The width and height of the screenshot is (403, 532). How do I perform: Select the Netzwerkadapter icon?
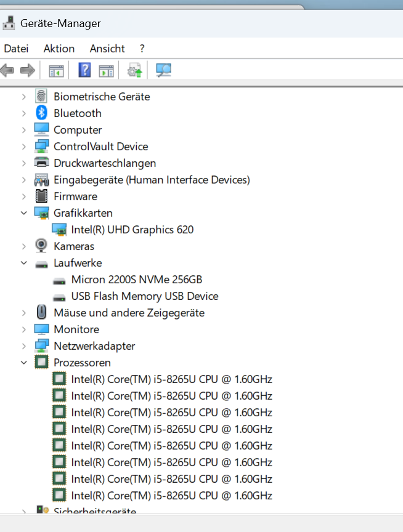41,345
